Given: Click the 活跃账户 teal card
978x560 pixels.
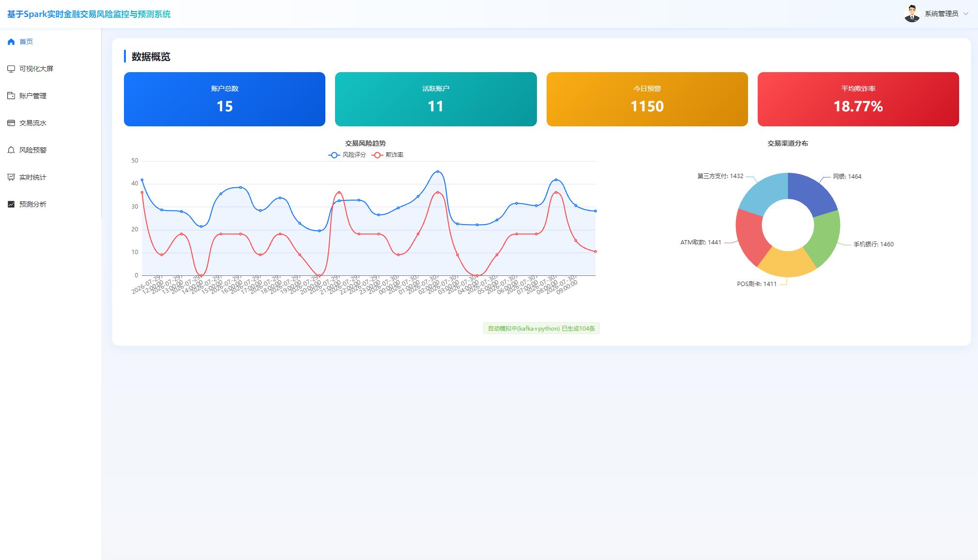Looking at the screenshot, I should 436,99.
